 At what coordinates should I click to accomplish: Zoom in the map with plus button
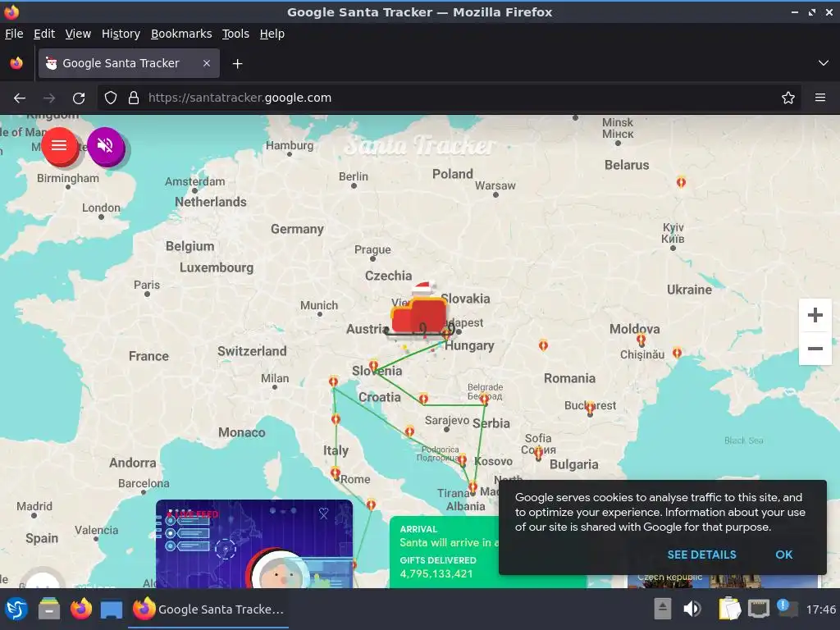815,315
